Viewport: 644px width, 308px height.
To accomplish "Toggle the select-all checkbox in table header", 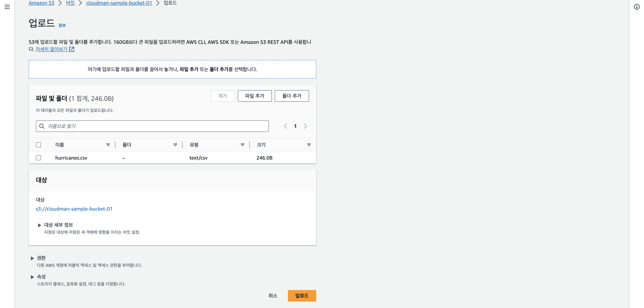I will [38, 145].
